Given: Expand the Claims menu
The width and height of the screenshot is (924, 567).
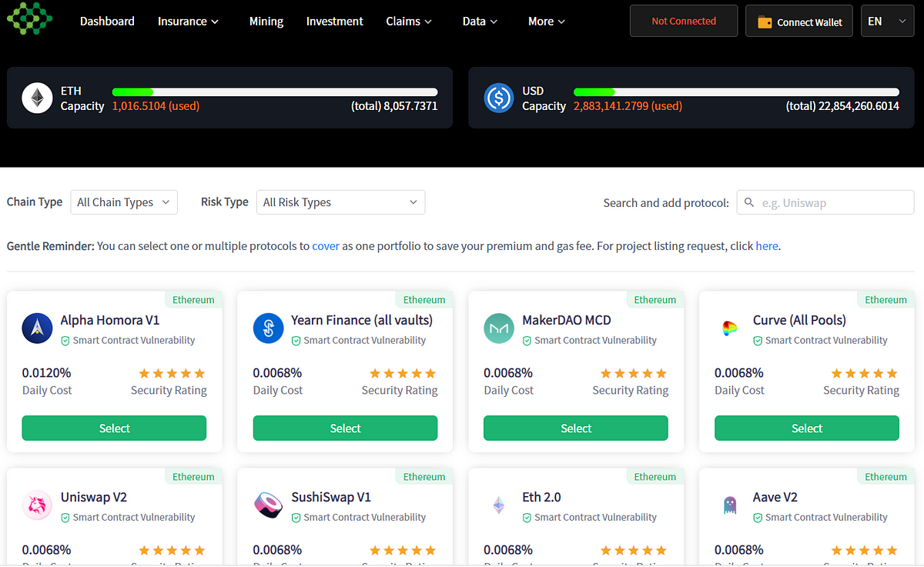Looking at the screenshot, I should (409, 22).
